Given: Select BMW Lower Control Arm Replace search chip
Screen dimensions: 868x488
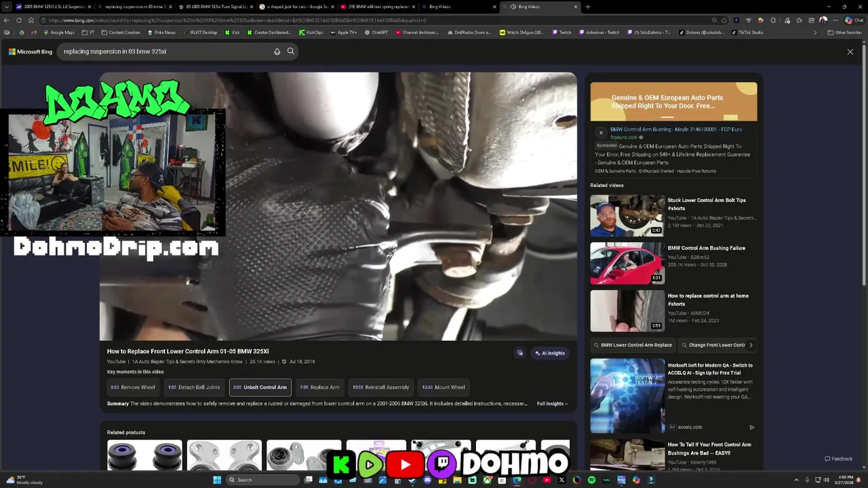Looking at the screenshot, I should click(633, 345).
